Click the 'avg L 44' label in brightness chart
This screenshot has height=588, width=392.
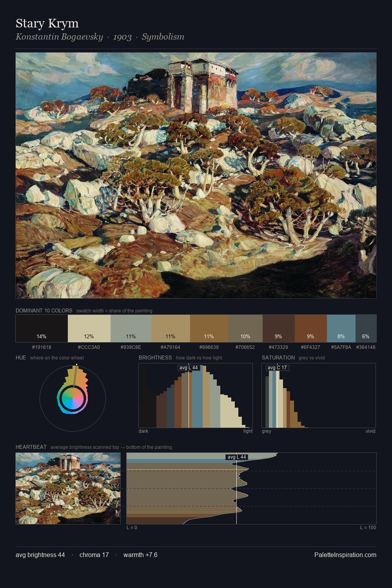pos(189,368)
